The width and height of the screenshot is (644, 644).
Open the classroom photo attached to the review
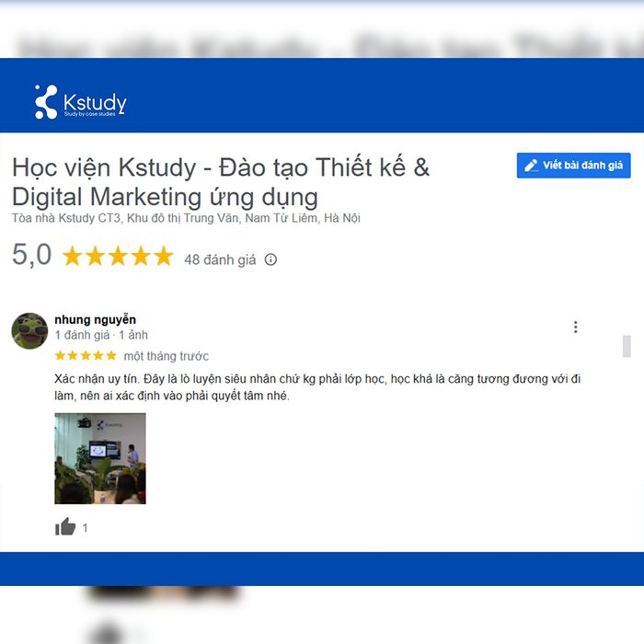[100, 458]
